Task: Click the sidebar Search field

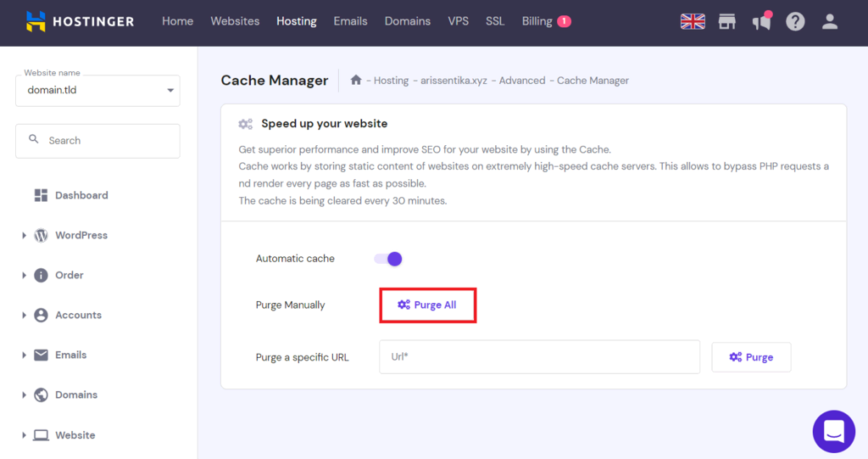Action: (97, 141)
